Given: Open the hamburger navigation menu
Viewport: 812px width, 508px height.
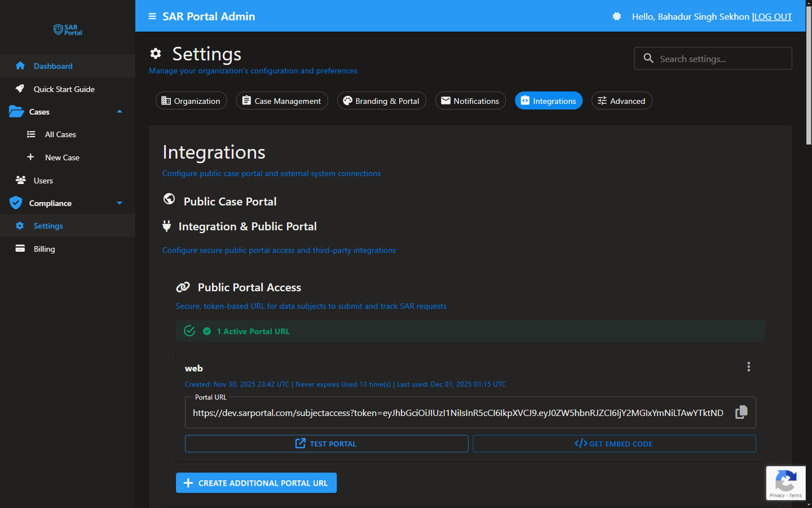Looking at the screenshot, I should click(152, 16).
